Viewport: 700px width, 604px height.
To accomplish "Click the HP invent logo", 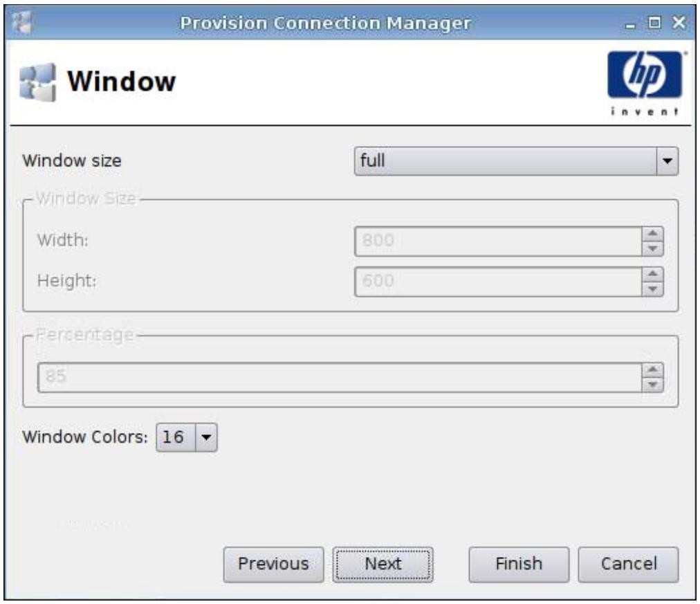I will (x=645, y=84).
